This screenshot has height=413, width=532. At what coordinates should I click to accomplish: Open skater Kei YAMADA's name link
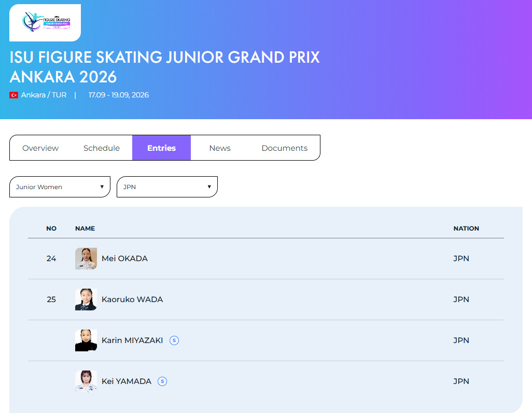[126, 381]
